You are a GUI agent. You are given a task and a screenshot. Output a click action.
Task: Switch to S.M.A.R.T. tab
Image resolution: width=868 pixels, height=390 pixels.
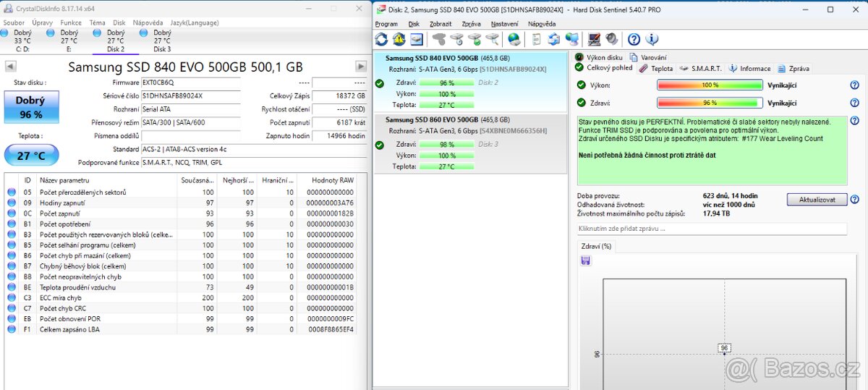point(700,68)
